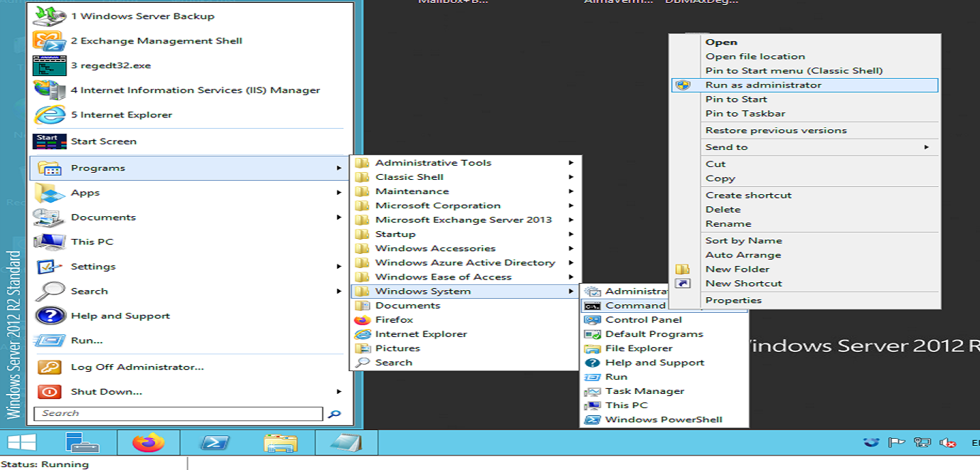Click Log Off Administrator
Viewport: 980px width, 470px height.
click(137, 367)
